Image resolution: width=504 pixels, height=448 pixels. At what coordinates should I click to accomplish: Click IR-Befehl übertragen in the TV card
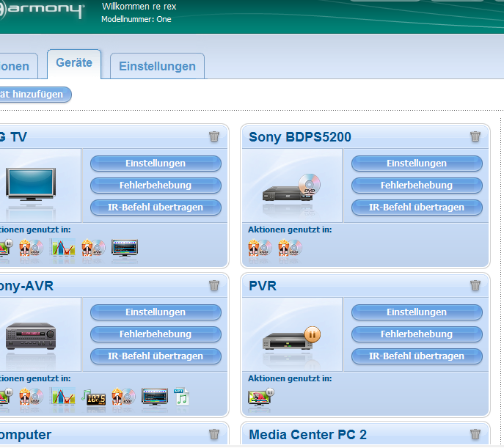pos(156,208)
